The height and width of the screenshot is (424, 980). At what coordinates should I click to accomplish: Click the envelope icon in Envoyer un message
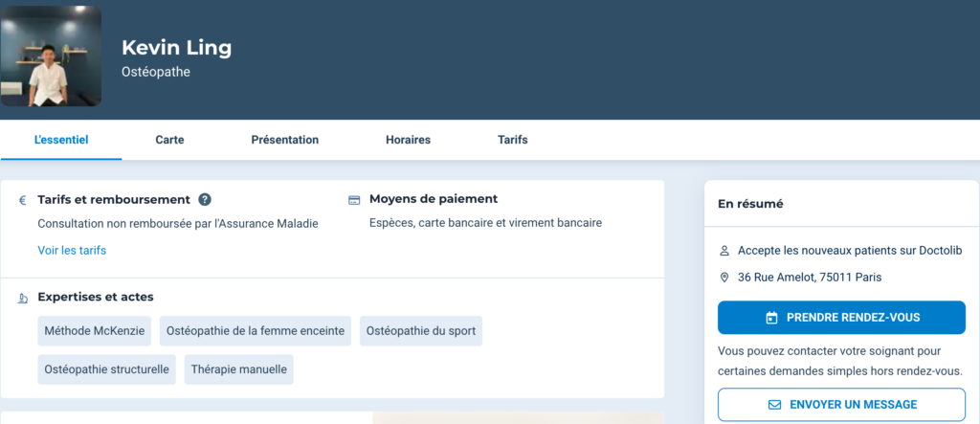pyautogui.click(x=775, y=405)
